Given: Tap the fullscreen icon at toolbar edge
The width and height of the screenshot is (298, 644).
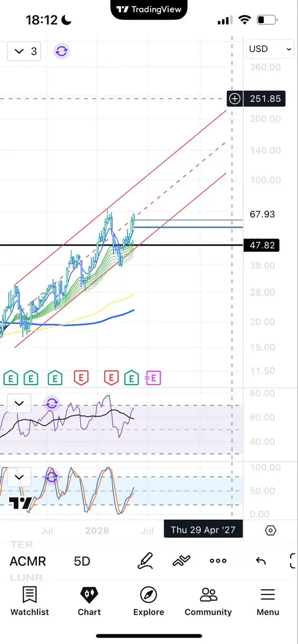Looking at the screenshot, I should [293, 561].
